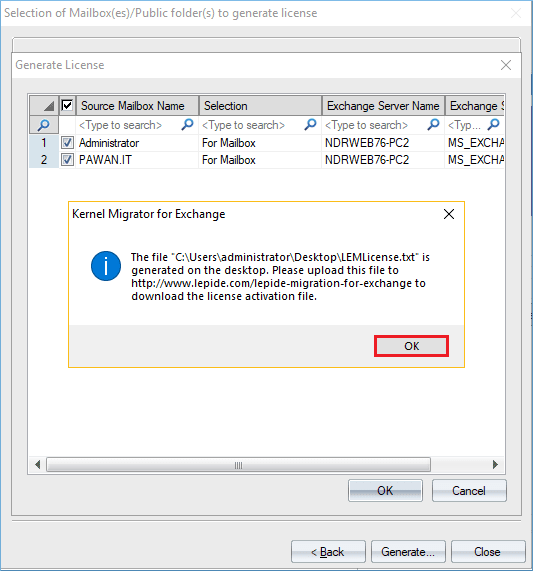Click MS_EXCHA cell in Administrator row
Viewport: 533px width, 571px height.
pos(475,143)
